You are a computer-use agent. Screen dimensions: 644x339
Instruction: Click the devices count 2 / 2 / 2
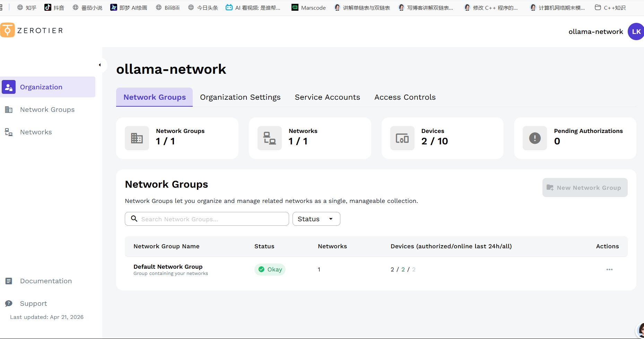point(403,269)
